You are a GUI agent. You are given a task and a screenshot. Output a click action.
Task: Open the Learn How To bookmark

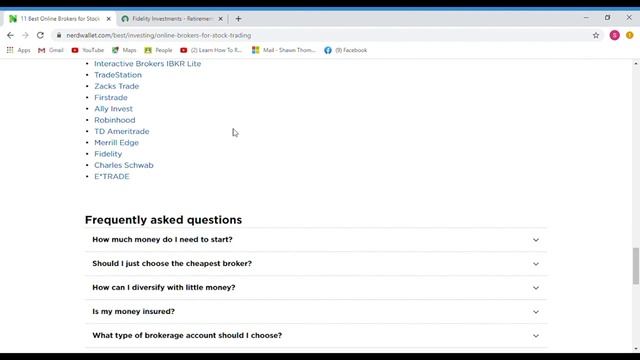pyautogui.click(x=211, y=50)
